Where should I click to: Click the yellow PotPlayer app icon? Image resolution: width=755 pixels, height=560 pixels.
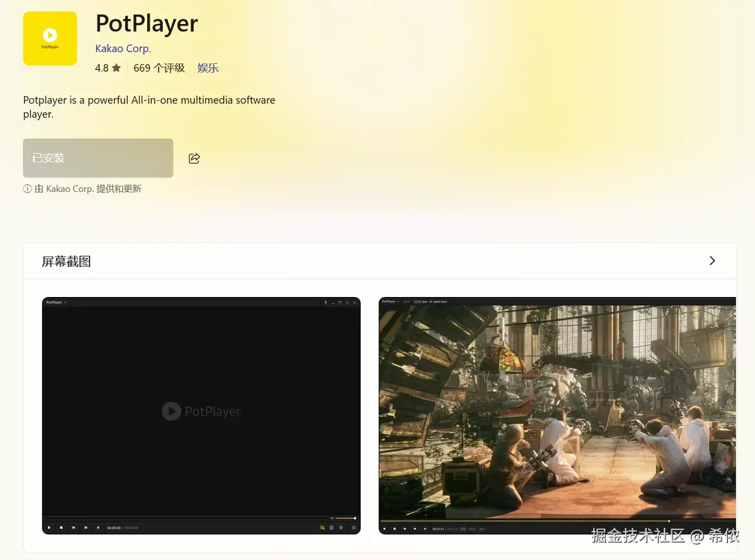tap(50, 38)
